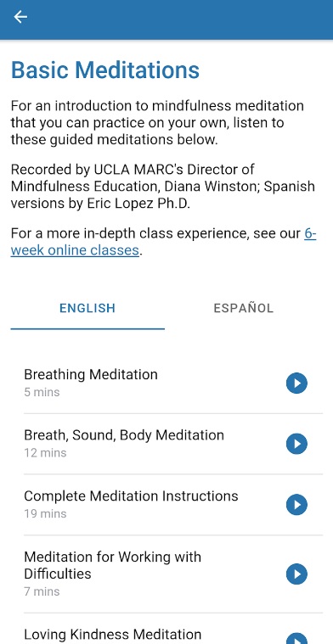The image size is (333, 644).
Task: Switch to the ENGLISH tab
Action: click(x=87, y=309)
